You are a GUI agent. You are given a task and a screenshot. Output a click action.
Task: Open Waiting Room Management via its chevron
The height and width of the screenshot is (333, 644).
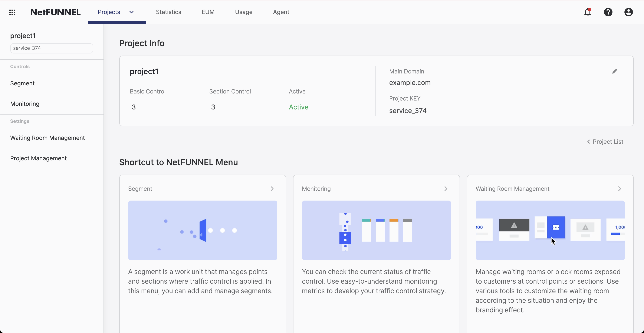pos(620,189)
